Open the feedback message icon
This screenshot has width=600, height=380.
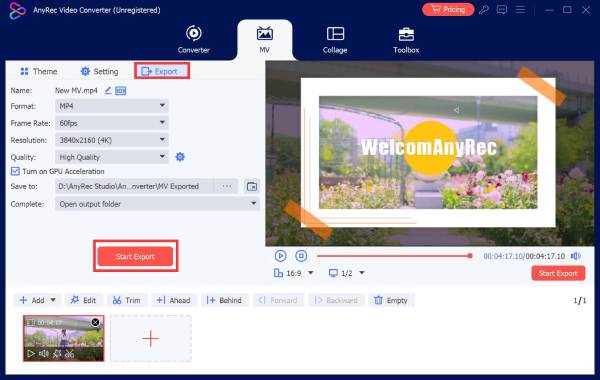coord(502,10)
